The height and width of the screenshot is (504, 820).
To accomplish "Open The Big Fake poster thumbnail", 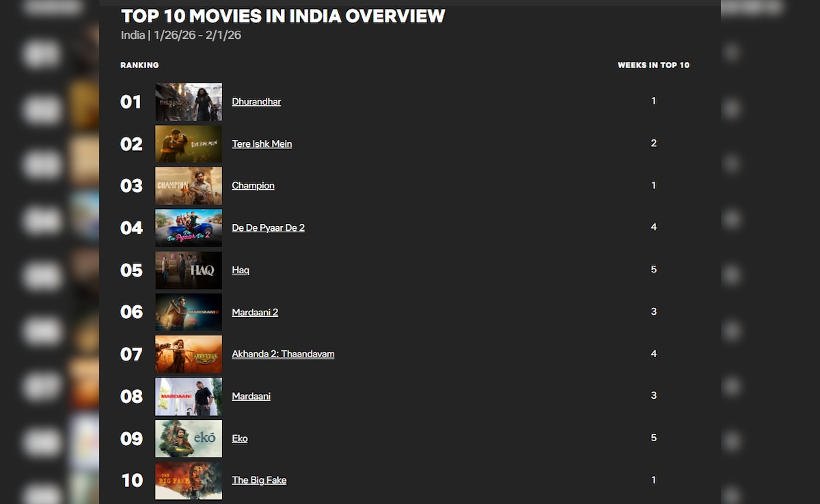I will [x=189, y=481].
